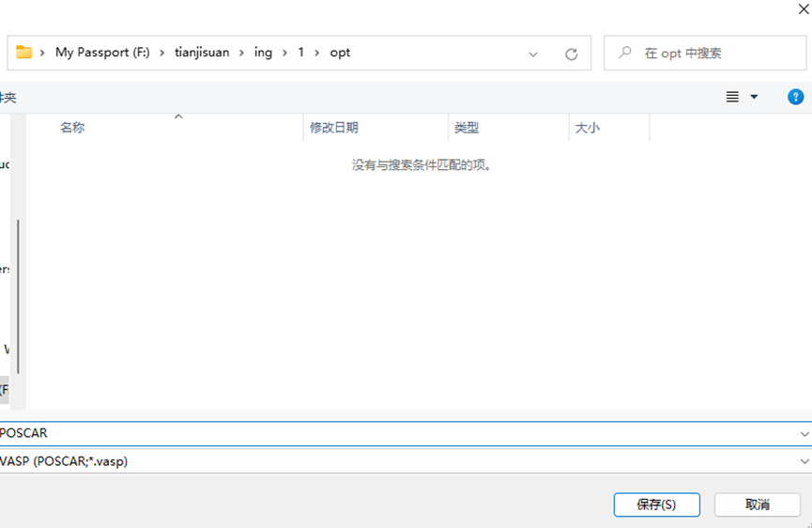Navigate to breadcrumb folder 1
Image resolution: width=812 pixels, height=528 pixels.
click(301, 53)
